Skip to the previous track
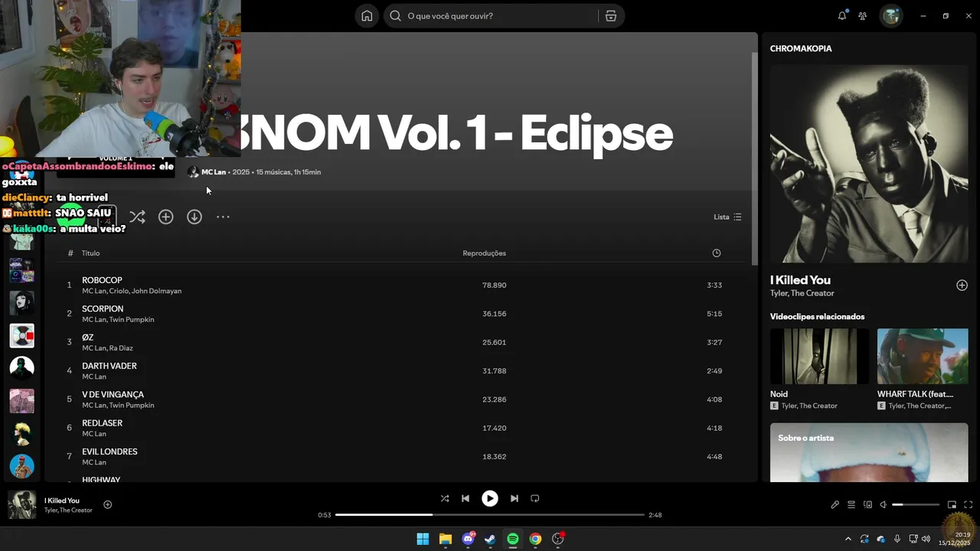 [x=465, y=498]
